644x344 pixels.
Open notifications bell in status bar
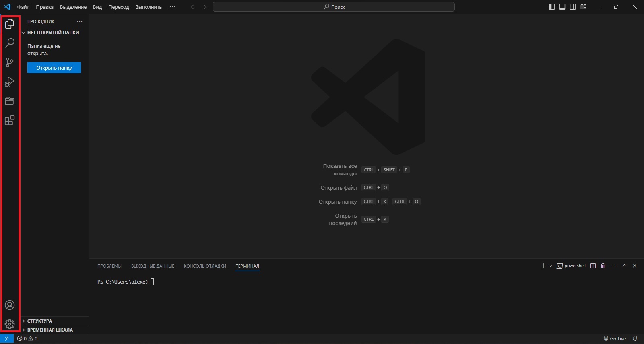pos(635,339)
